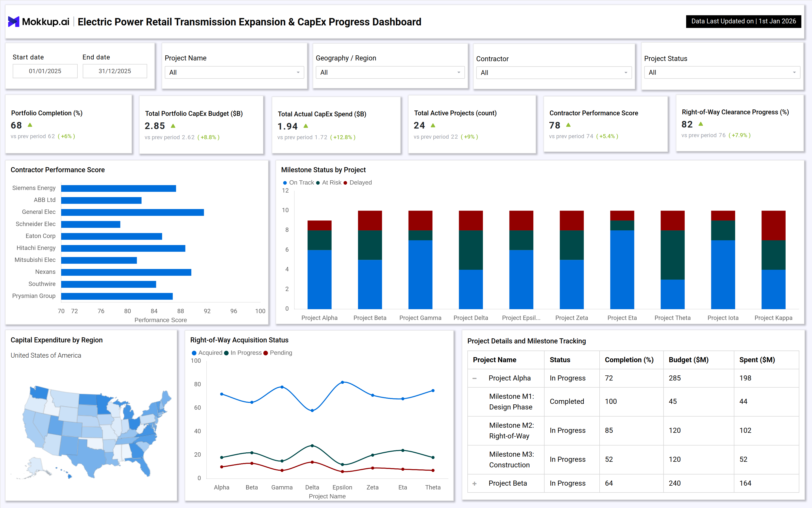Image resolution: width=812 pixels, height=508 pixels.
Task: Select the Hitachi Energy bar
Action: pyautogui.click(x=123, y=248)
